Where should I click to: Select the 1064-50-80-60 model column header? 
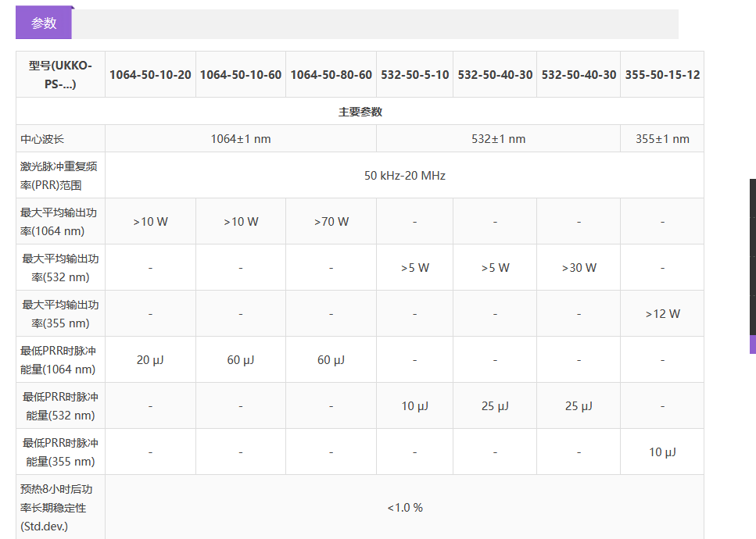click(331, 75)
